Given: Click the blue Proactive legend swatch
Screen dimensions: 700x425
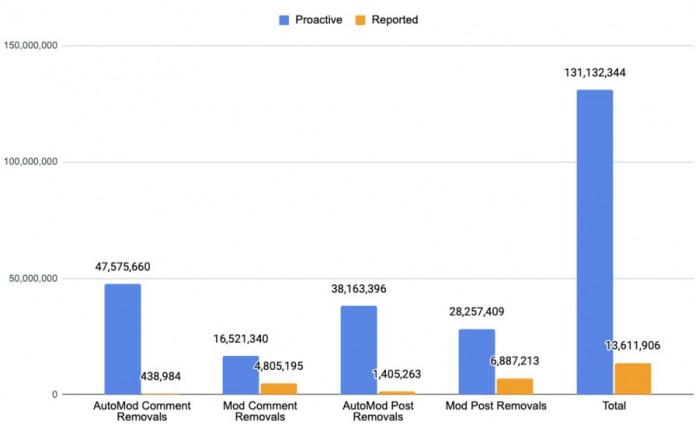Looking at the screenshot, I should click(x=285, y=18).
